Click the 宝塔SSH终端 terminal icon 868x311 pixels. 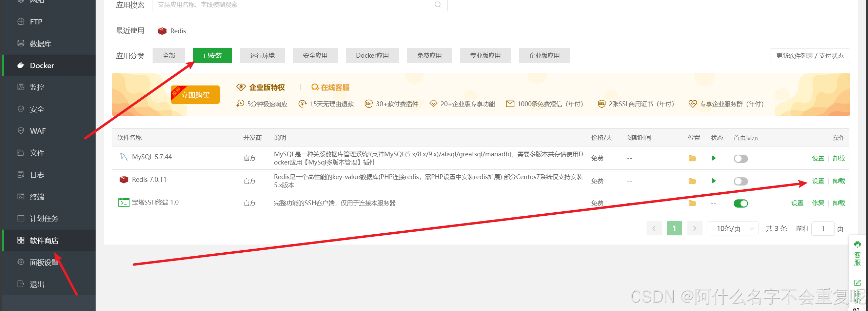pos(124,202)
